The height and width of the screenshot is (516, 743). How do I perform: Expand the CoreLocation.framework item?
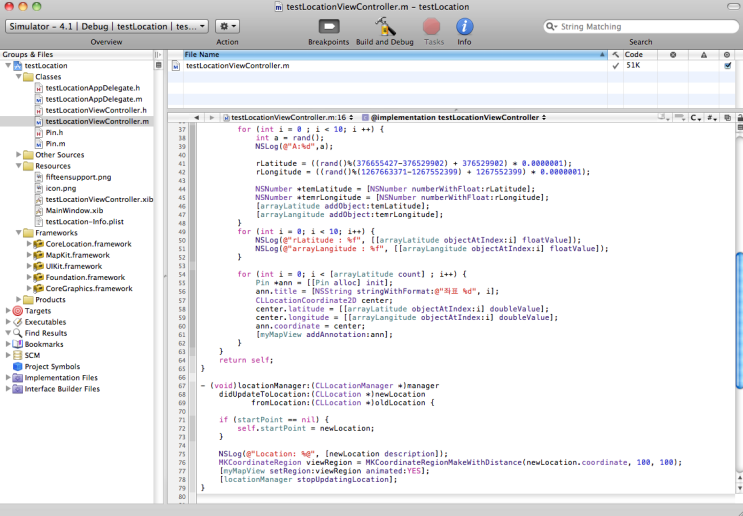point(29,244)
